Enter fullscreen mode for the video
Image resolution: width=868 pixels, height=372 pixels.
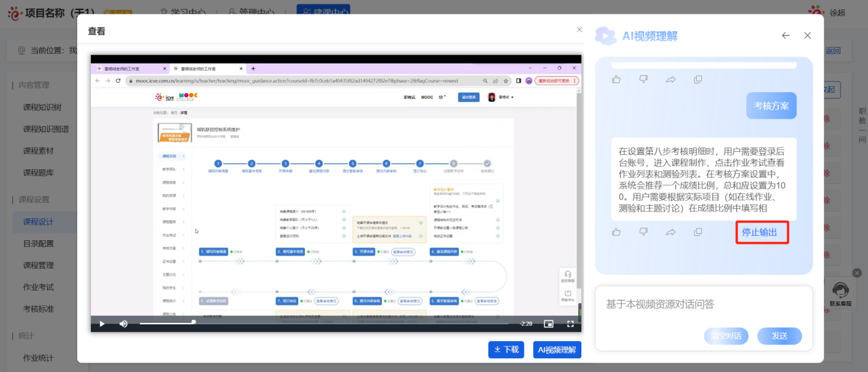click(570, 324)
